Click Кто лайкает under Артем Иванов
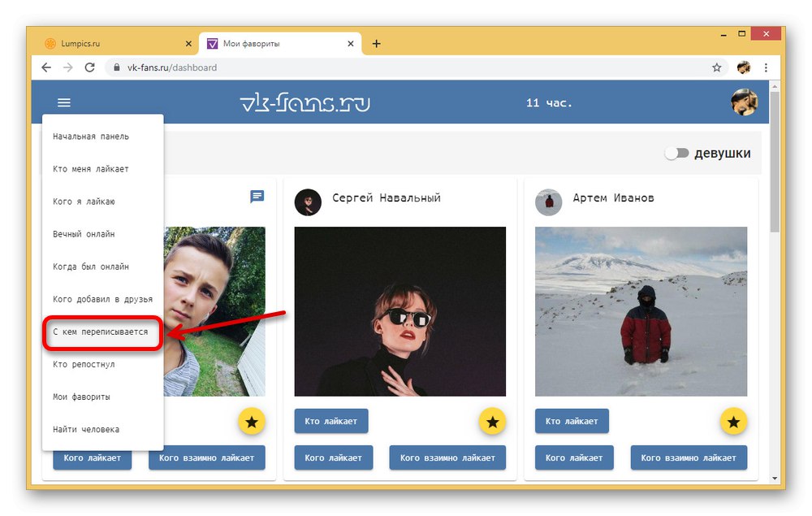The height and width of the screenshot is (516, 812). point(572,421)
